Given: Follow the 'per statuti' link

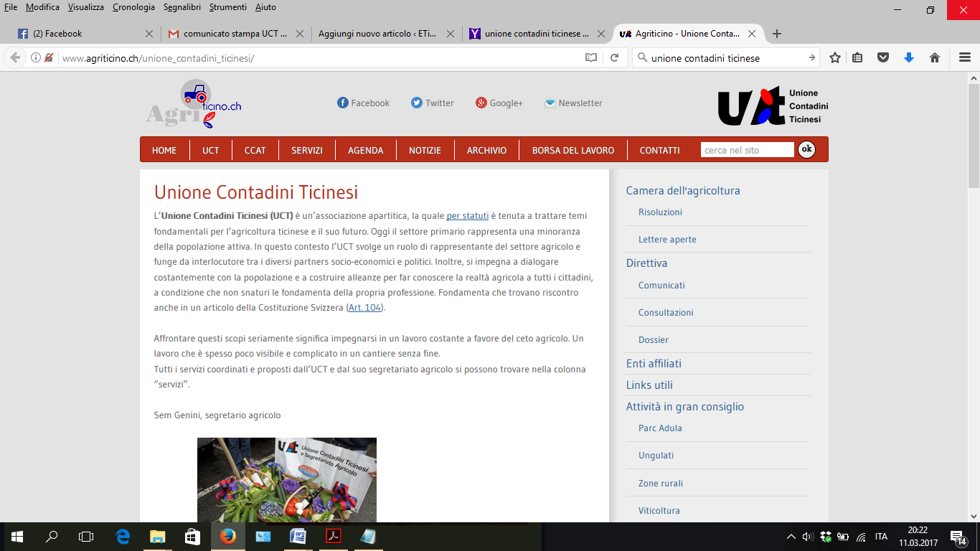Looking at the screenshot, I should point(467,215).
